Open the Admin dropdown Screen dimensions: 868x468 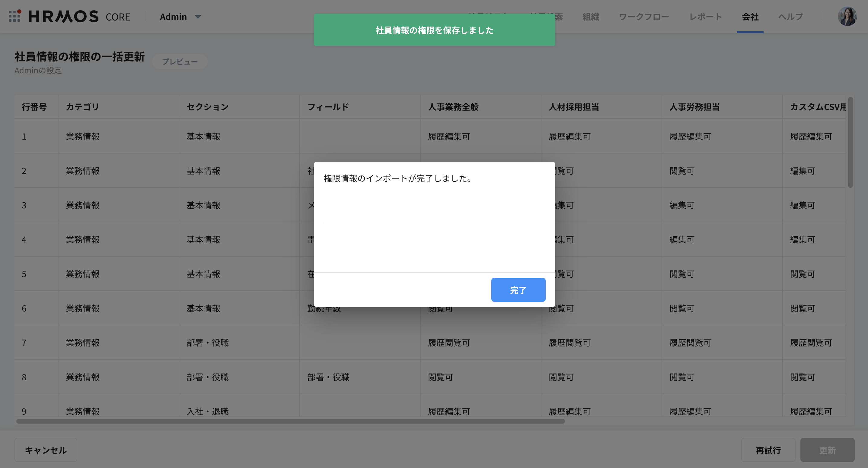(x=173, y=17)
